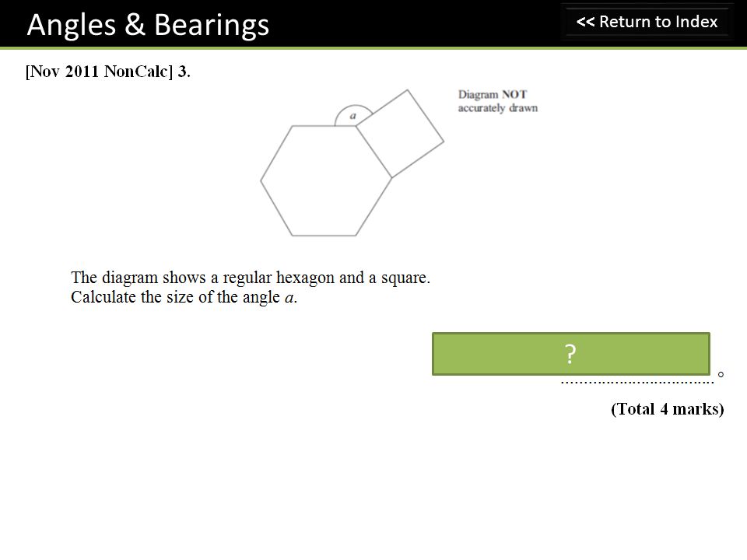Click the Total 4 marks text
Screen dimensions: 747x560
[x=668, y=409]
